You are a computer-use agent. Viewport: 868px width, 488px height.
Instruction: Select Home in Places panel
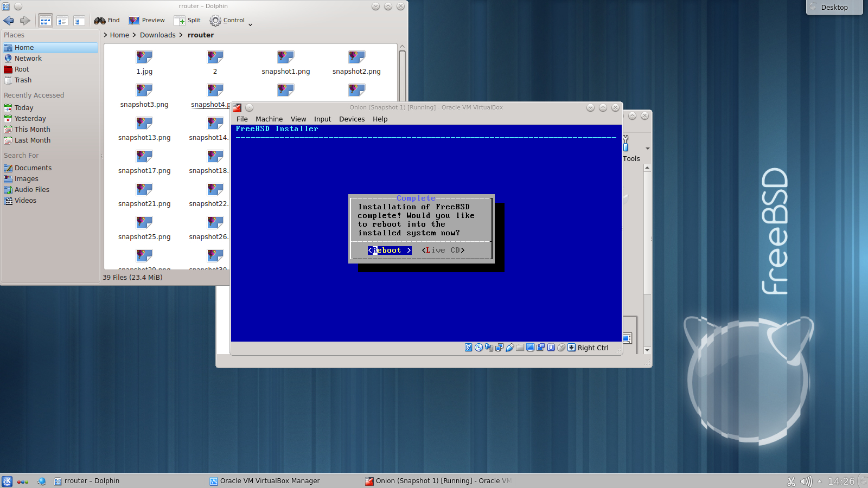(x=50, y=48)
